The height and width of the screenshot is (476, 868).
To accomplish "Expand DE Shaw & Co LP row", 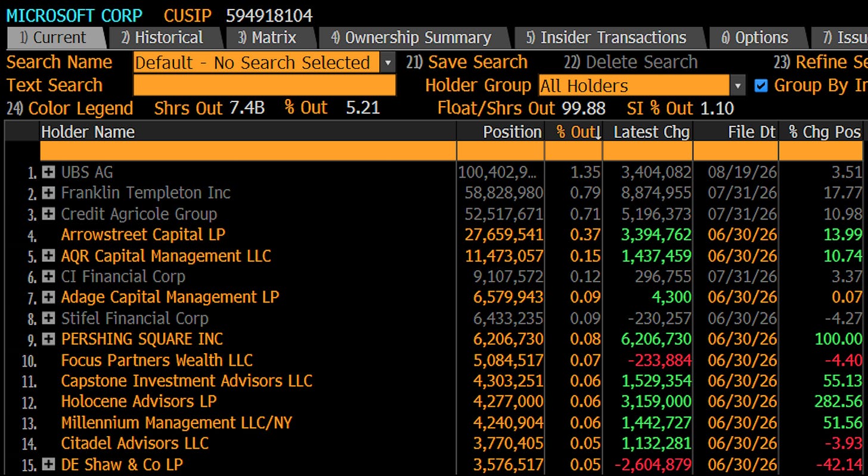I will [49, 464].
